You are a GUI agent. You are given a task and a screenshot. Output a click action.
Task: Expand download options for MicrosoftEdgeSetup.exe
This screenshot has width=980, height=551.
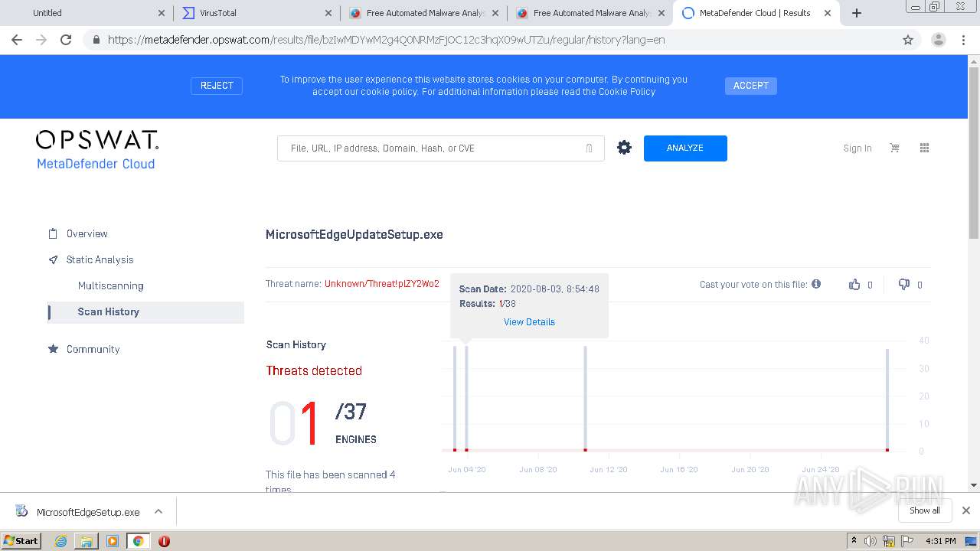pyautogui.click(x=158, y=512)
